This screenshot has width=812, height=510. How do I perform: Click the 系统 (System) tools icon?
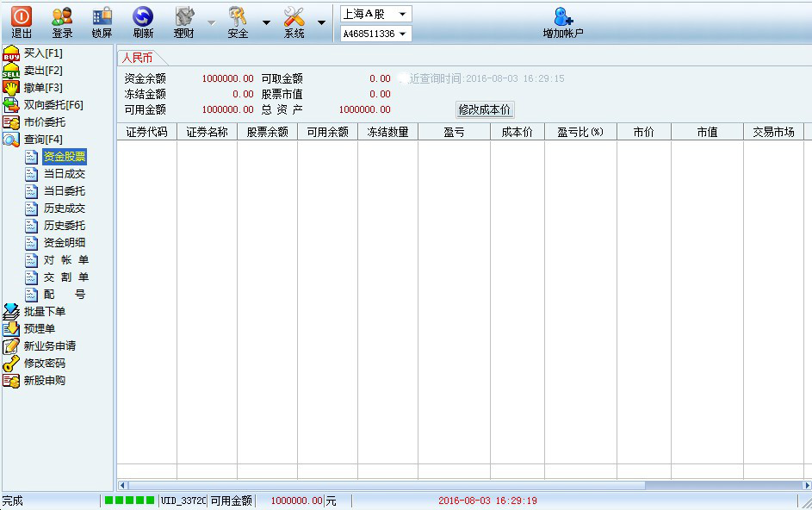[x=294, y=16]
